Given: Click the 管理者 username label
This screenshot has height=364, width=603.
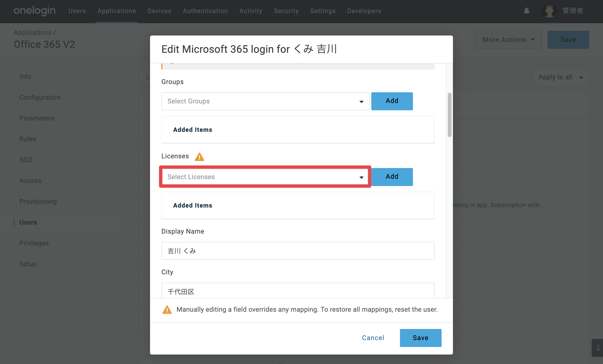Looking at the screenshot, I should (573, 11).
